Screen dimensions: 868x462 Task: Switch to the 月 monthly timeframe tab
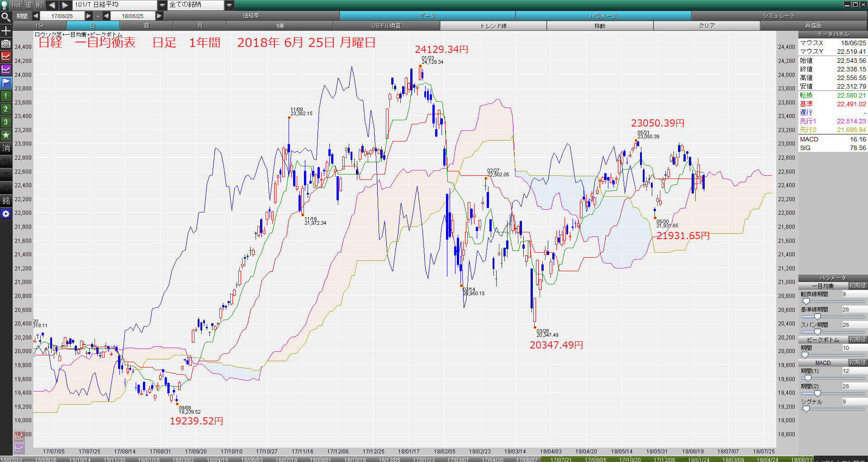pyautogui.click(x=199, y=26)
